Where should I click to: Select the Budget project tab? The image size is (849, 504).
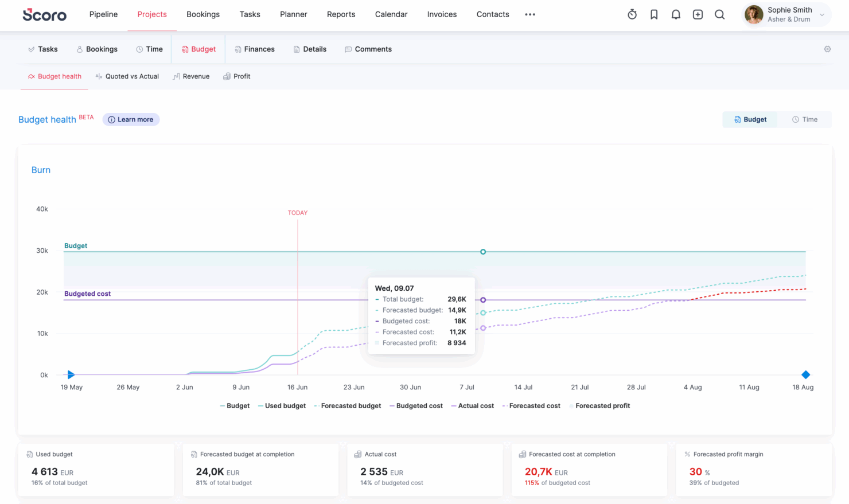pyautogui.click(x=199, y=49)
